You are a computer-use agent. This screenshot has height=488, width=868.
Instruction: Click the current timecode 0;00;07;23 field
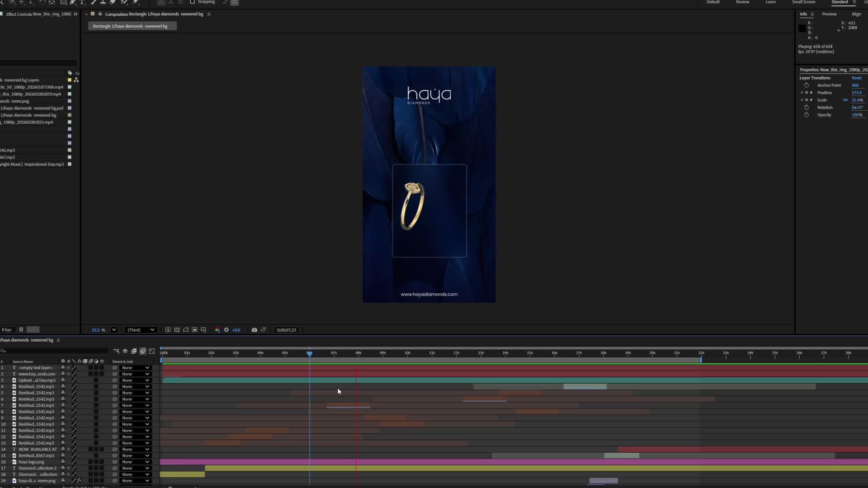287,330
